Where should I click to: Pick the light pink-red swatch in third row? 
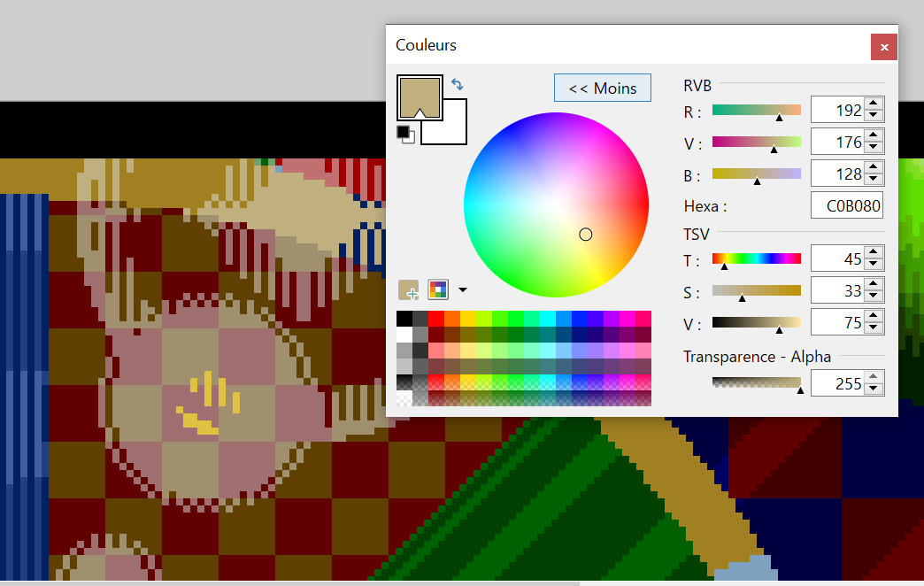[x=436, y=351]
